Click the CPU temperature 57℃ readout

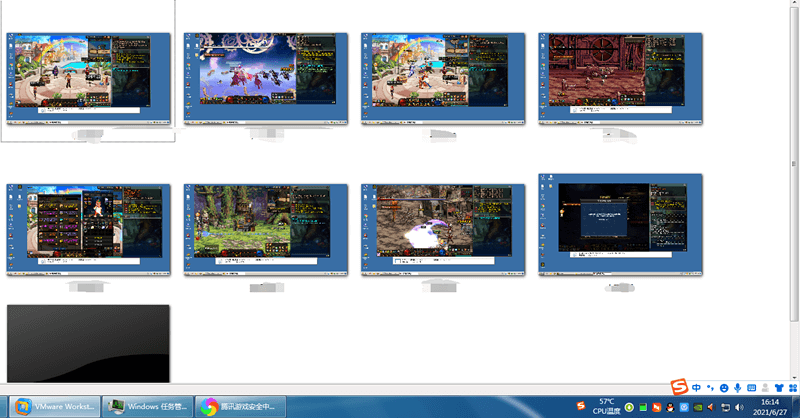click(x=607, y=406)
